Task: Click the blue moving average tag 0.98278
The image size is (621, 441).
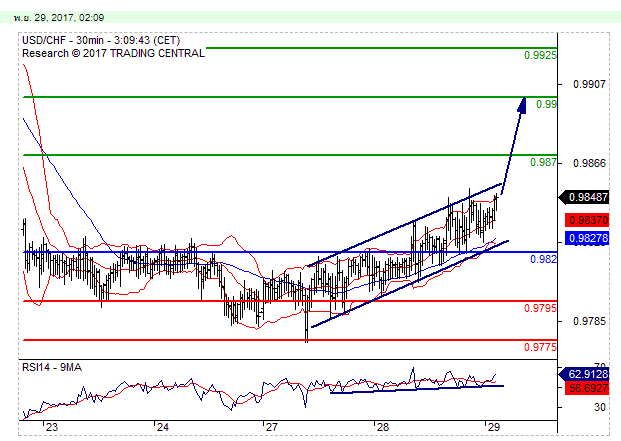Action: [587, 238]
